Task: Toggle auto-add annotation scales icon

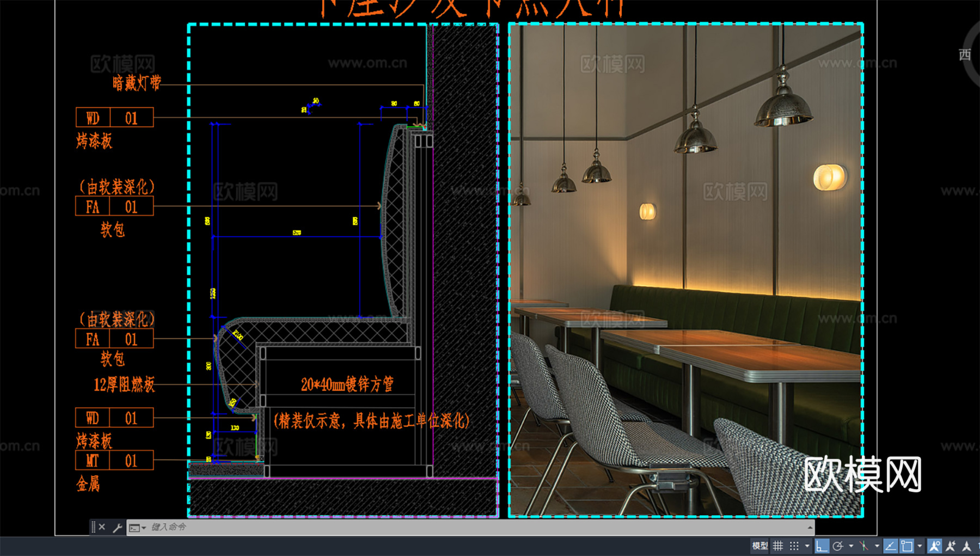Action: point(951,546)
